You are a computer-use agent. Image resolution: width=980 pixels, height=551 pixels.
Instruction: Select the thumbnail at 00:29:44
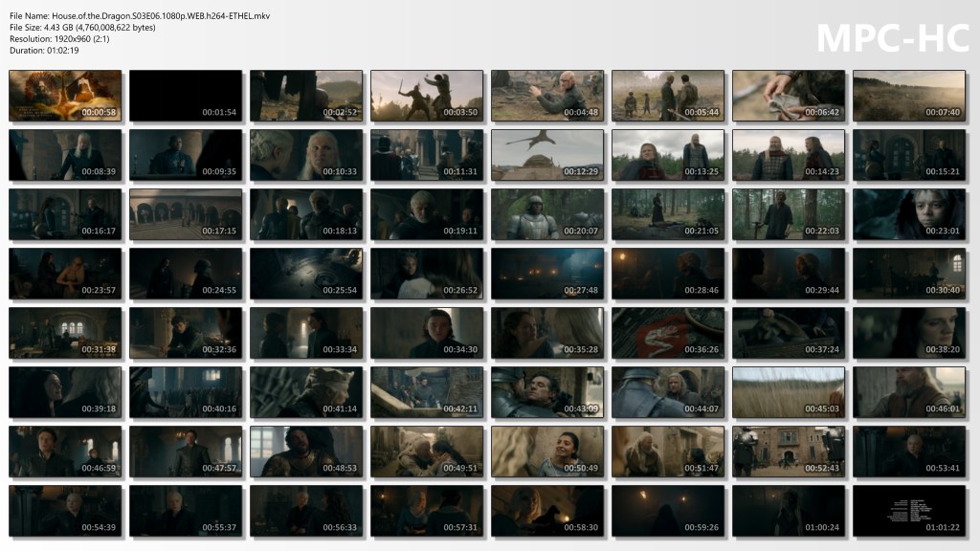click(x=789, y=274)
